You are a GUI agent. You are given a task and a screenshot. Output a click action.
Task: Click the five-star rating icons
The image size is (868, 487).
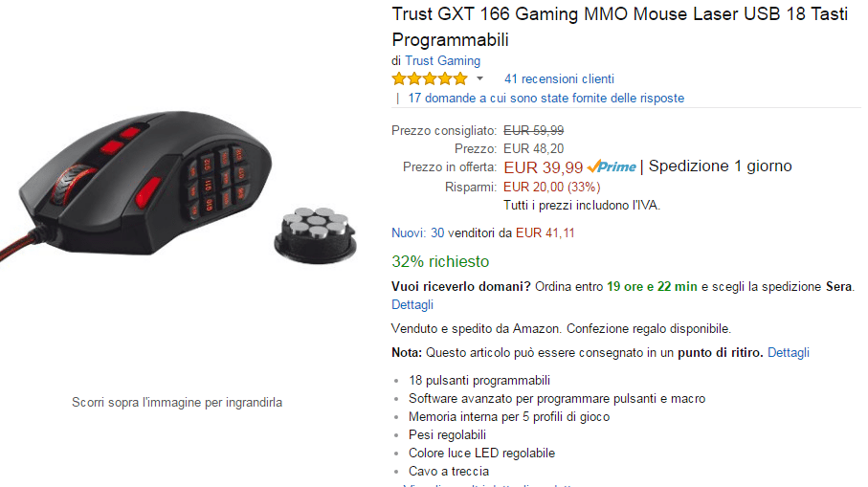click(430, 78)
